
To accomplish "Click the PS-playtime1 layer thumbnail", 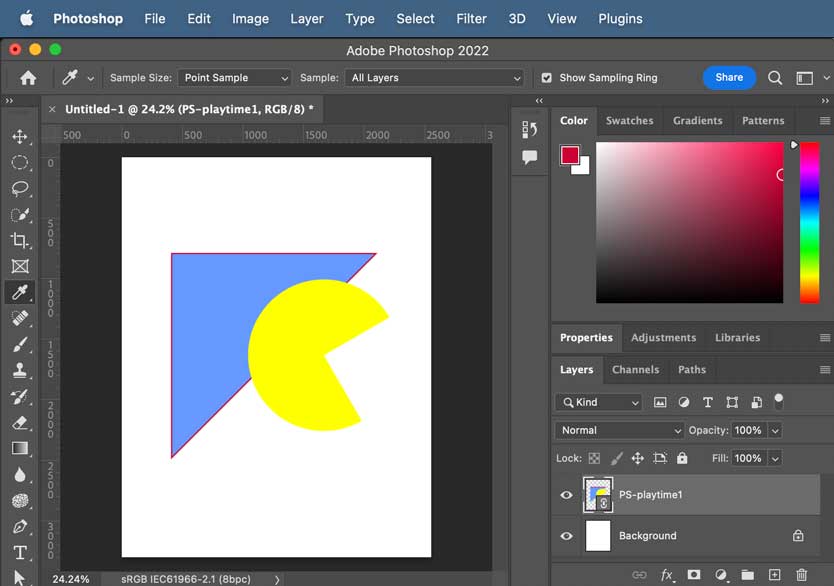I will coord(598,495).
